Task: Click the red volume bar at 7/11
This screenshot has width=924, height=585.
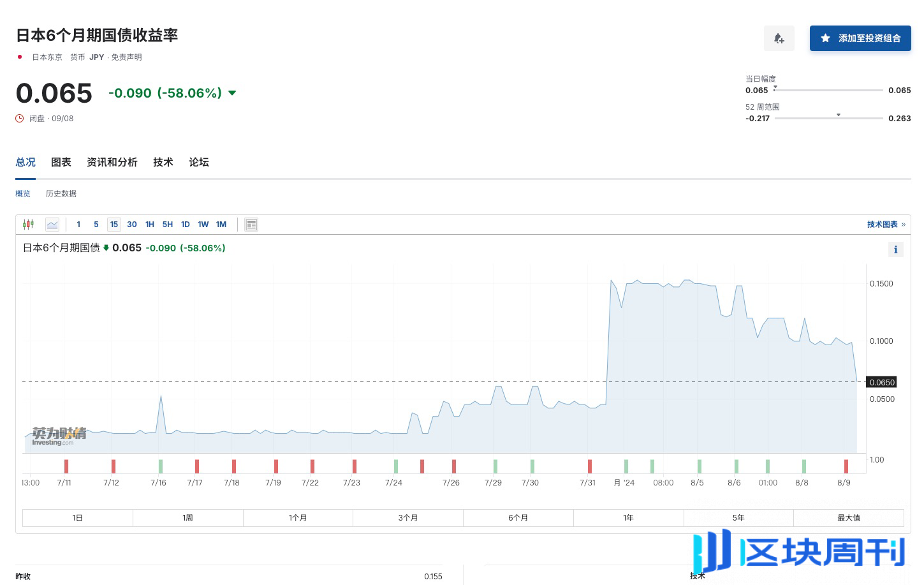Action: pyautogui.click(x=66, y=466)
